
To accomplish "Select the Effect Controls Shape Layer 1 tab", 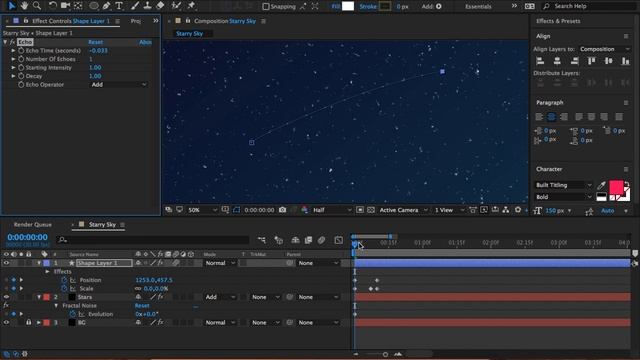I will click(71, 21).
